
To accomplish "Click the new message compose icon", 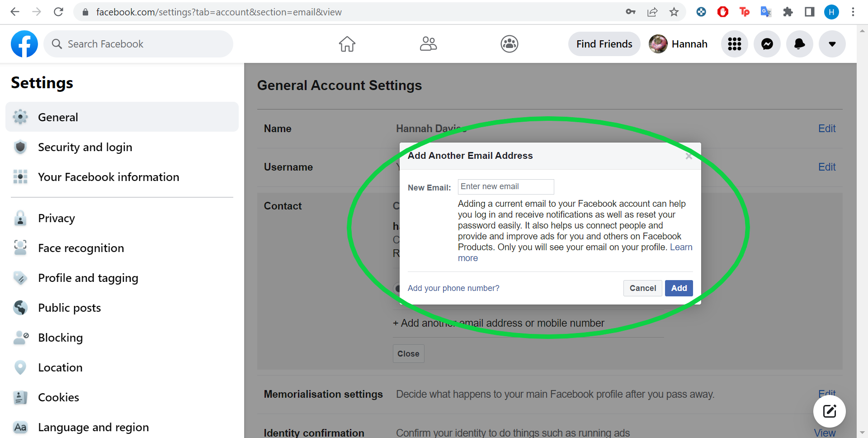I will 830,411.
